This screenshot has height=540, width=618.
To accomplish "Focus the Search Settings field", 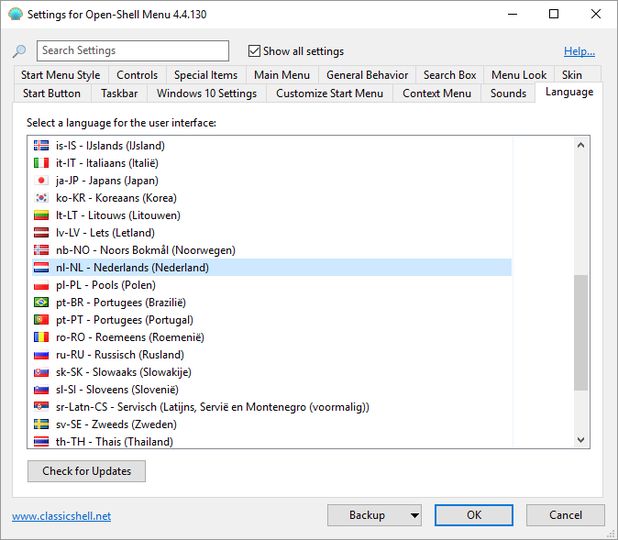I will point(133,50).
